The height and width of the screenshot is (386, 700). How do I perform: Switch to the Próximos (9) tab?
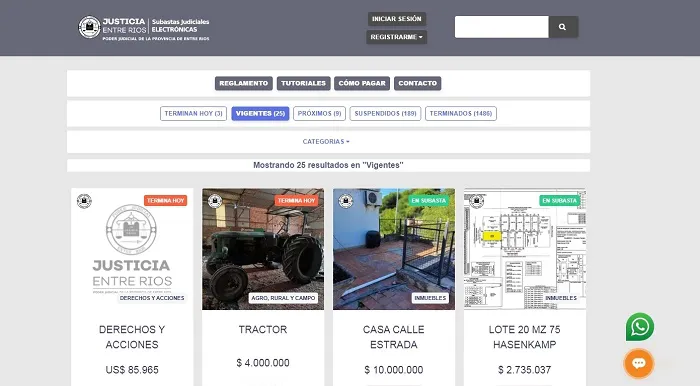pos(319,113)
